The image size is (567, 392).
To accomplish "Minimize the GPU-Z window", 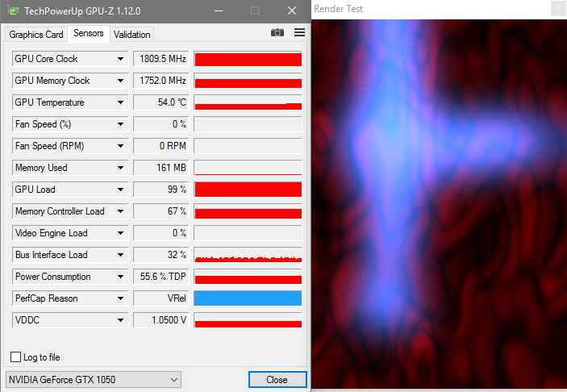I will point(219,10).
